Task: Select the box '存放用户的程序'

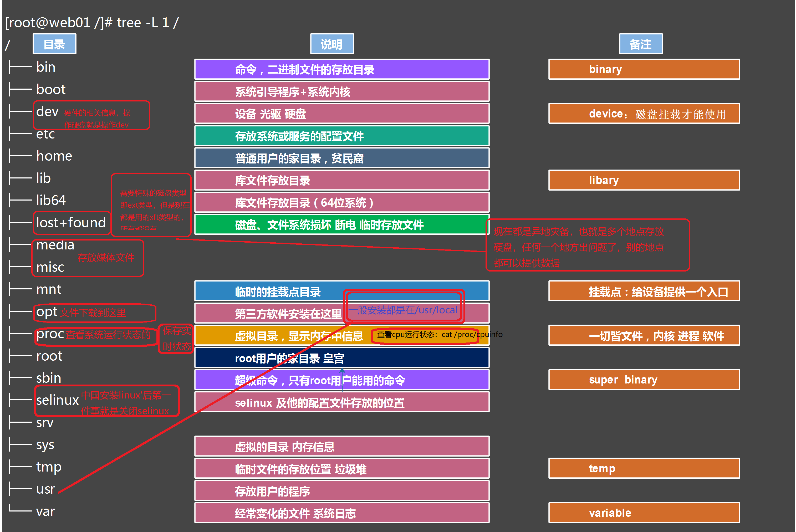Action: point(342,491)
